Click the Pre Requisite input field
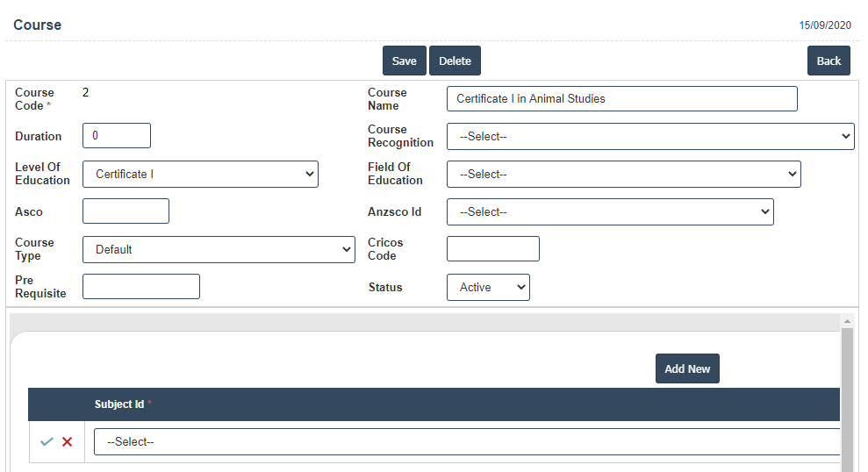 (x=140, y=287)
